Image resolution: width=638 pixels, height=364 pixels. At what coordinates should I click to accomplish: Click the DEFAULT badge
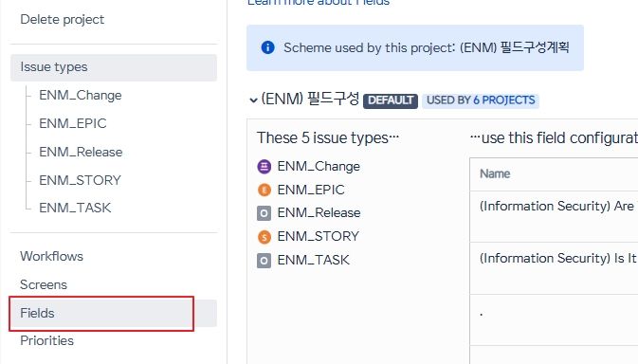[391, 100]
